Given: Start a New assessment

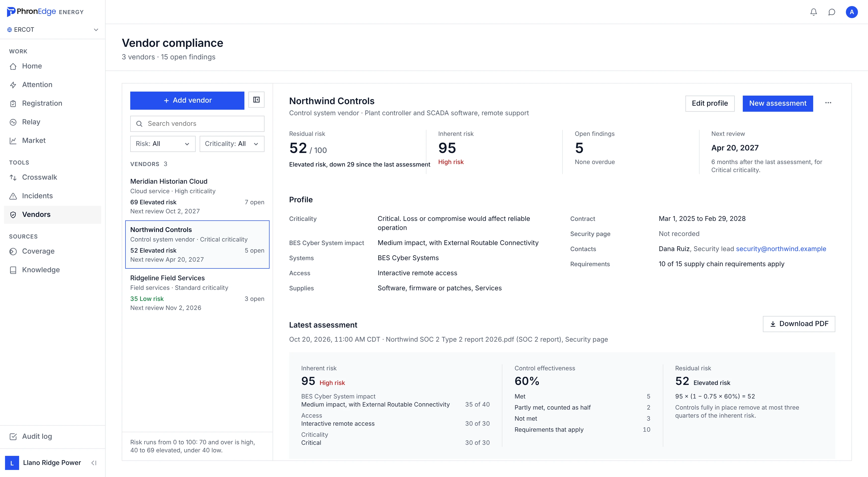Looking at the screenshot, I should pyautogui.click(x=778, y=103).
